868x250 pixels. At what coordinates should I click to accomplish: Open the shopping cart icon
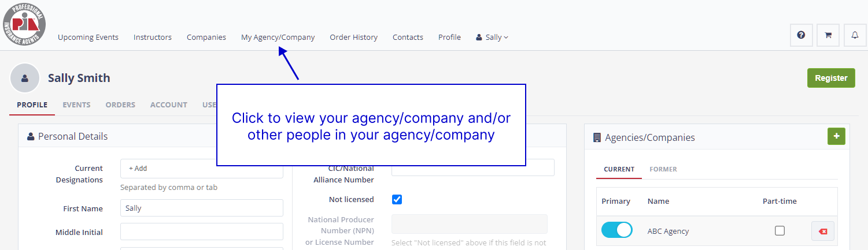[828, 35]
